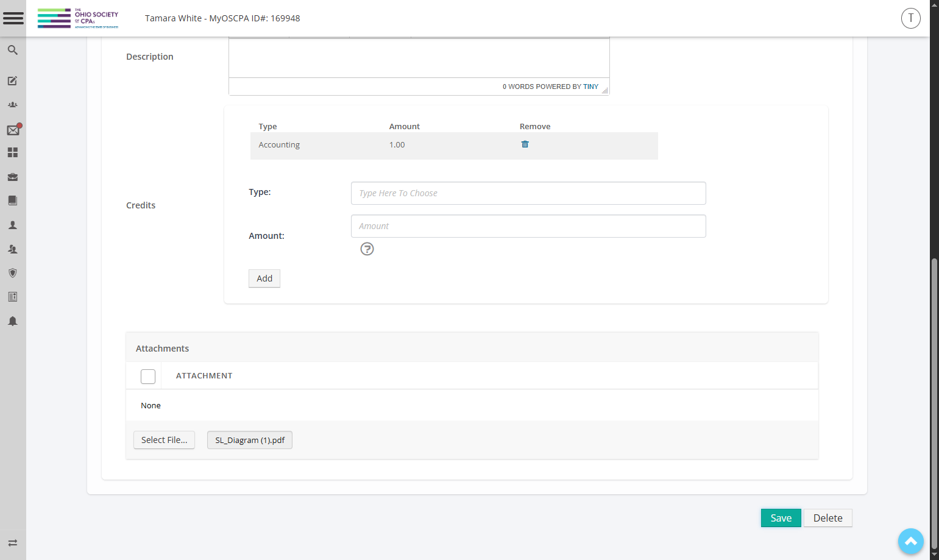Click the POWERED BY TINY link
The image size is (939, 560).
pos(567,87)
